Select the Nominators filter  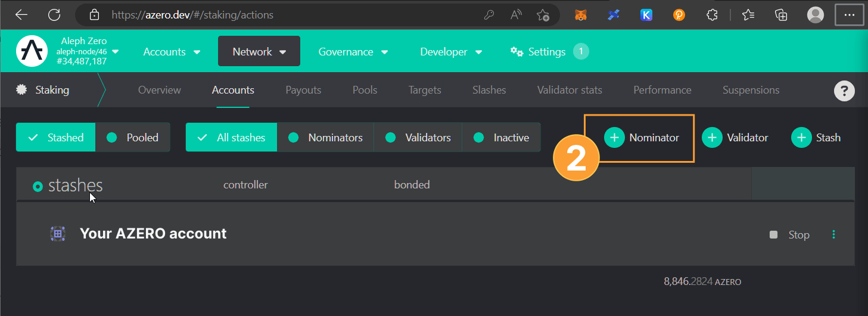pyautogui.click(x=325, y=137)
